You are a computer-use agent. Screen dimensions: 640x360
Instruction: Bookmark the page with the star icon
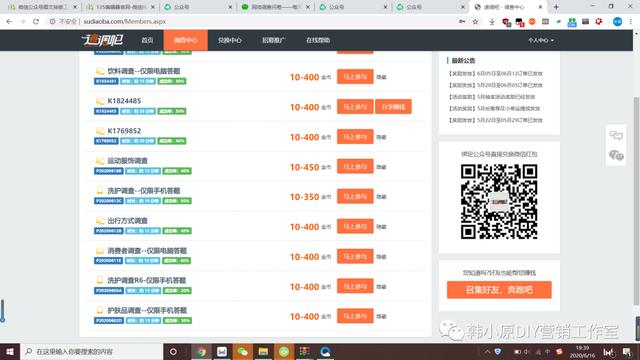(x=475, y=22)
